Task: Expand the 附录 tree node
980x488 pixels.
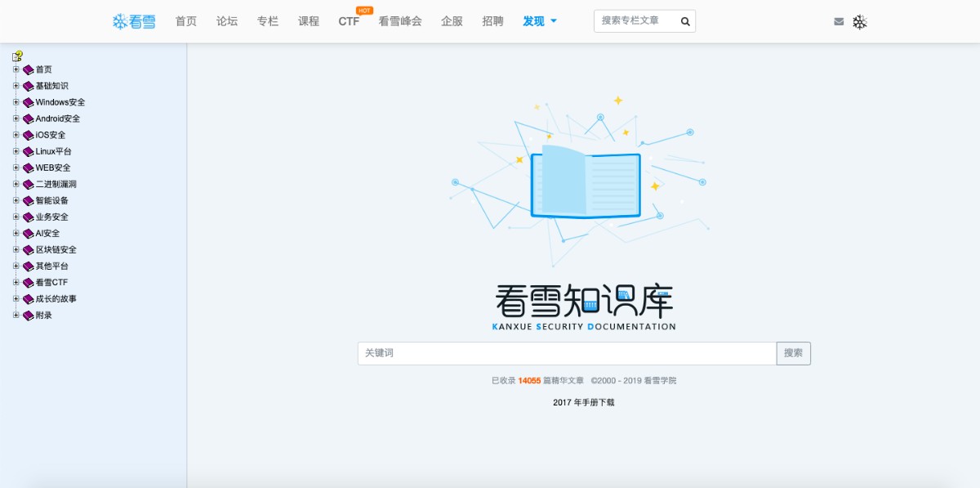Action: point(16,315)
